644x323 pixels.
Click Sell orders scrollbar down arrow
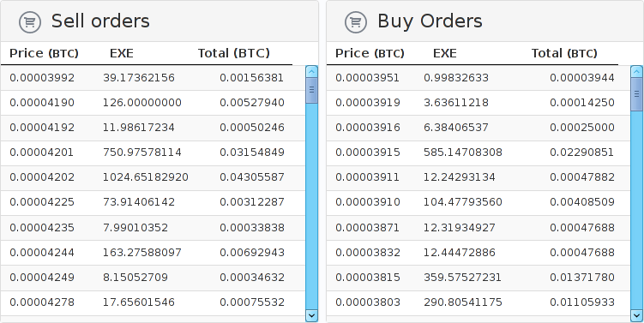(312, 315)
